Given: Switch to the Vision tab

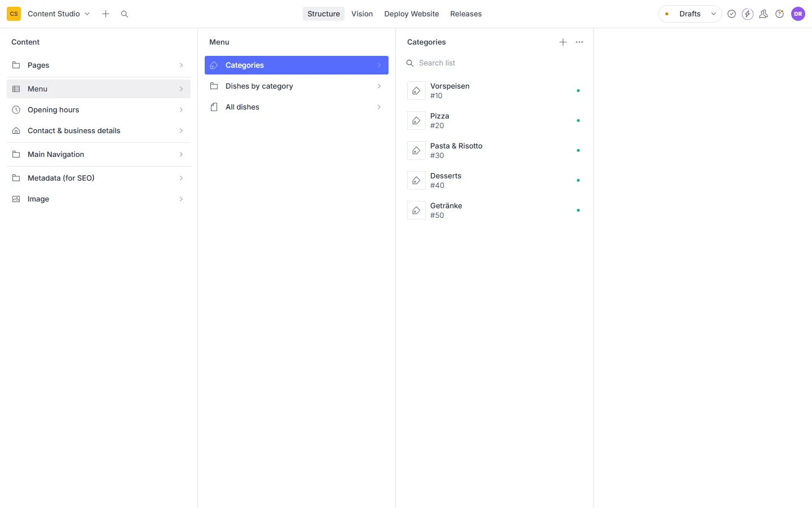Looking at the screenshot, I should click(362, 14).
